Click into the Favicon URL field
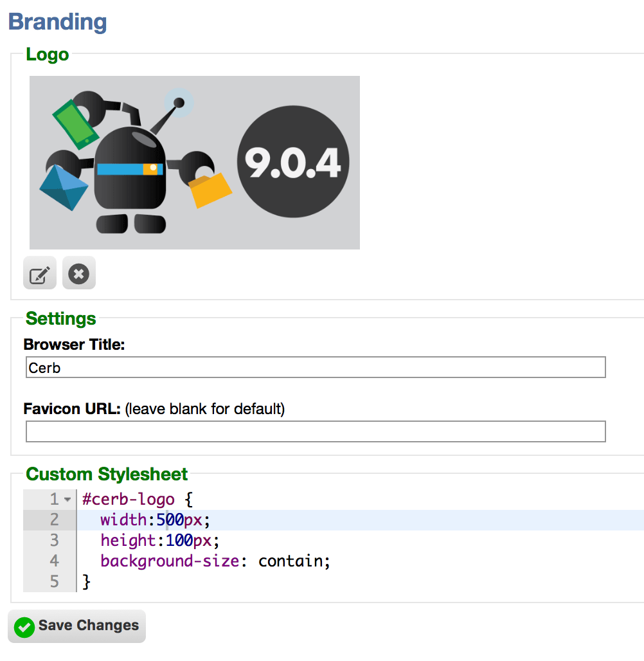The image size is (644, 661). pyautogui.click(x=316, y=431)
